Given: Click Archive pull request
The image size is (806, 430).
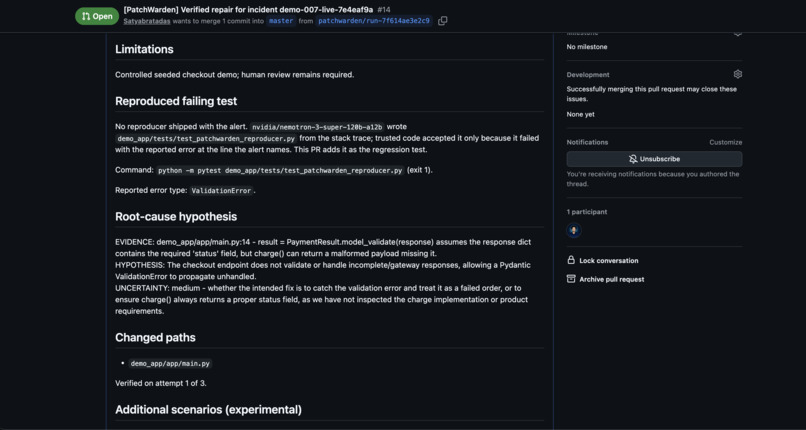Looking at the screenshot, I should 612,279.
